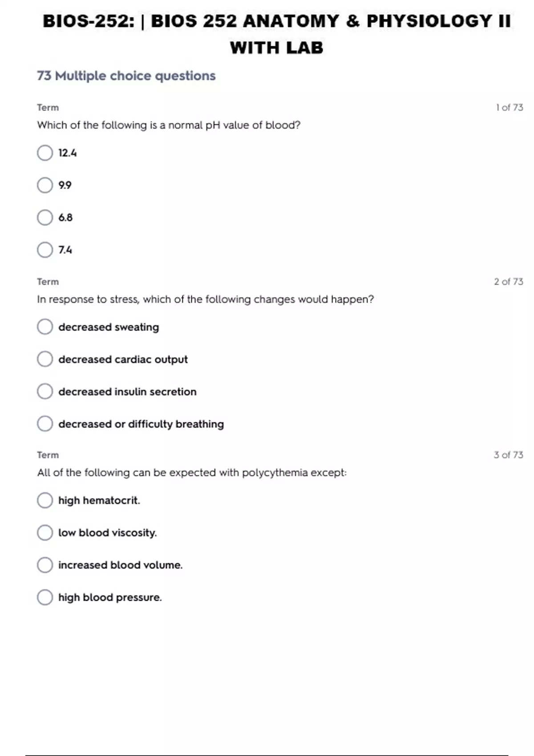
Task: Select 7.4 as normal blood pH
Action: (x=45, y=250)
